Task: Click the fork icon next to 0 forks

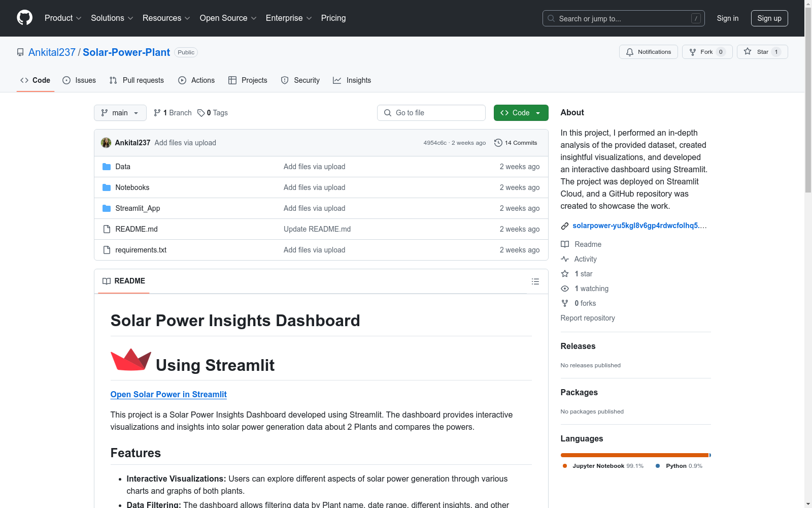Action: [x=565, y=303]
